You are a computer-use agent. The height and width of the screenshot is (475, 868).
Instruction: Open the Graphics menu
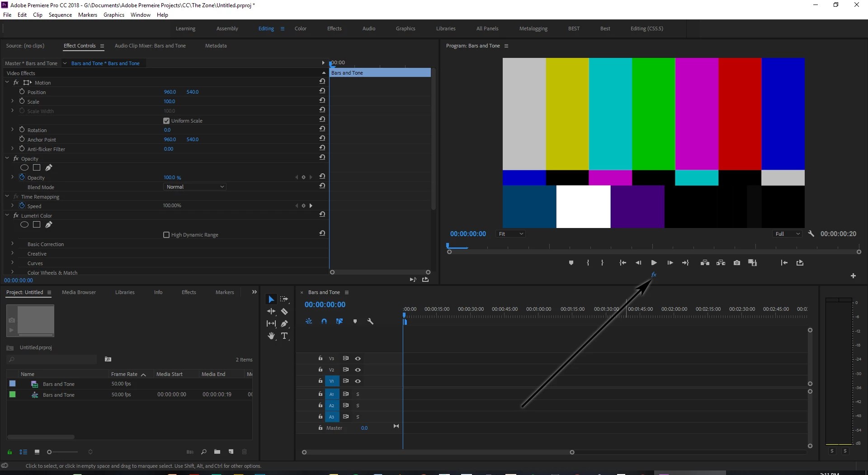click(114, 15)
